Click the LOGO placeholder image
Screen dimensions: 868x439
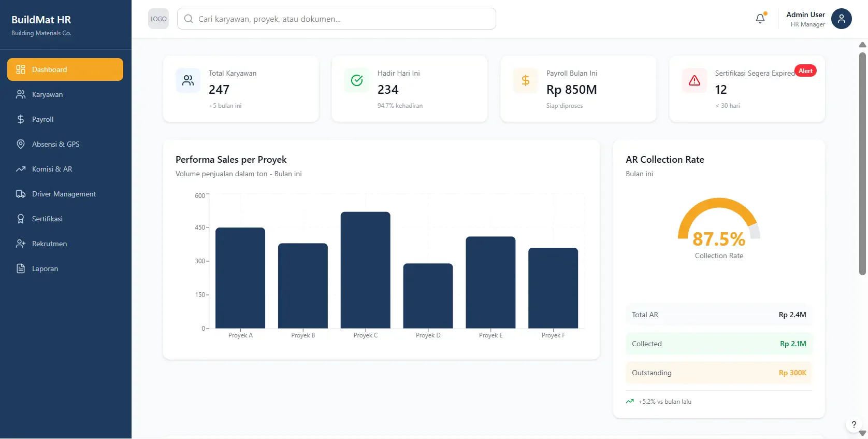158,19
